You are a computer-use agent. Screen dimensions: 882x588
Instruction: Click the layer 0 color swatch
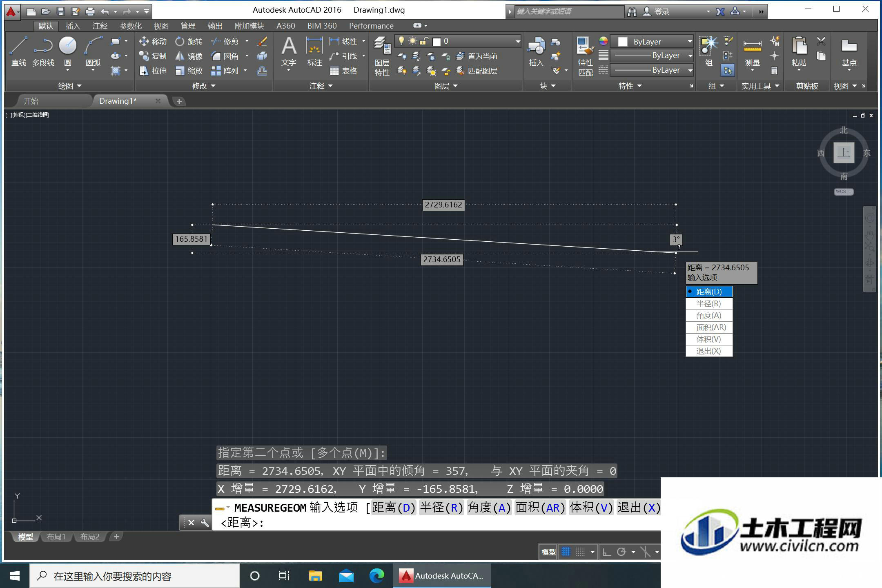tap(437, 41)
